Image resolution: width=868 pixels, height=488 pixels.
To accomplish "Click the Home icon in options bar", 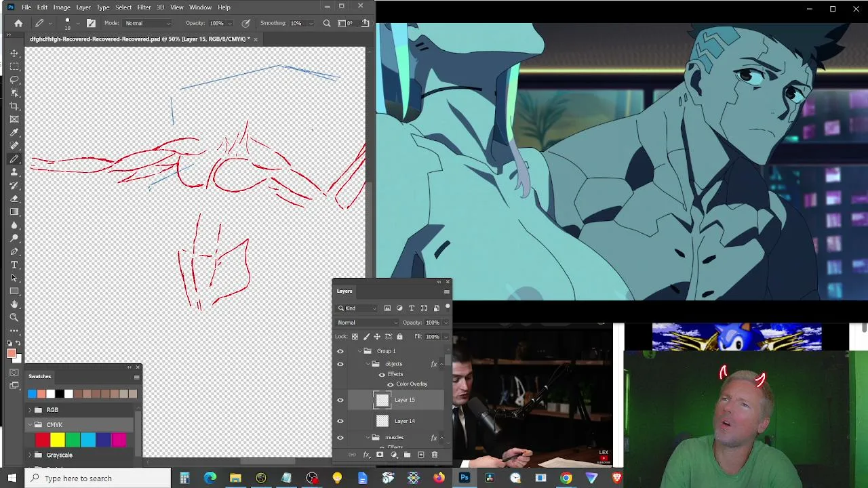I will 18,23.
